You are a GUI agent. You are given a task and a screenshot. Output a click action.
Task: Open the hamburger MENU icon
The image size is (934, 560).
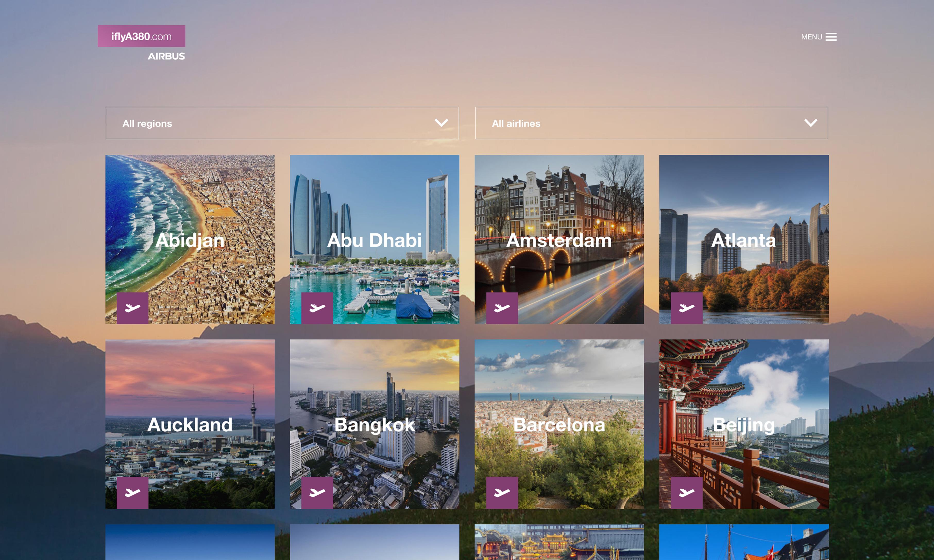[x=830, y=37]
